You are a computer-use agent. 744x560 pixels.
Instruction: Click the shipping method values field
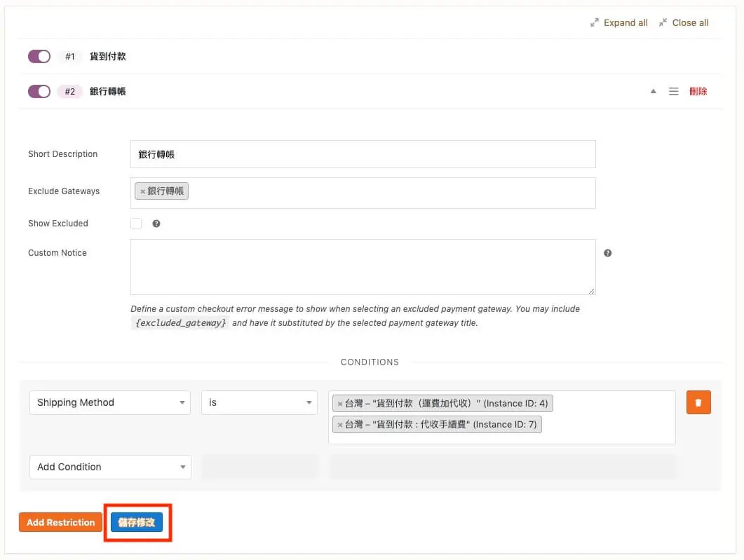pos(501,417)
